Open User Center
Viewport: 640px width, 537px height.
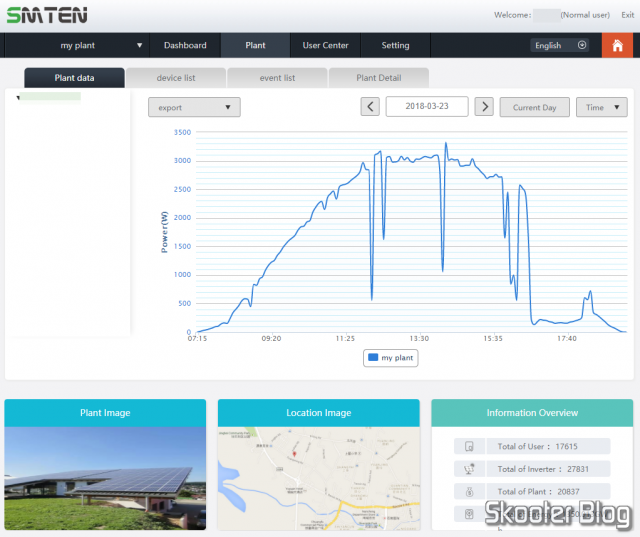325,45
